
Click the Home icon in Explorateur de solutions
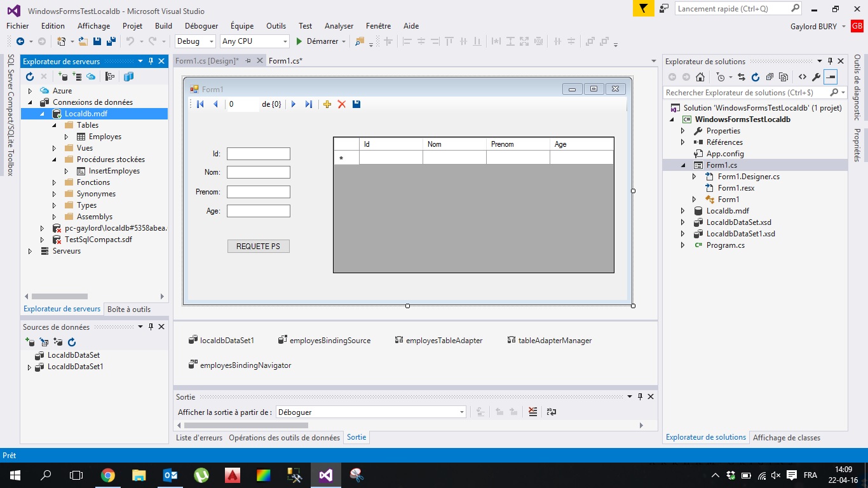(x=700, y=77)
